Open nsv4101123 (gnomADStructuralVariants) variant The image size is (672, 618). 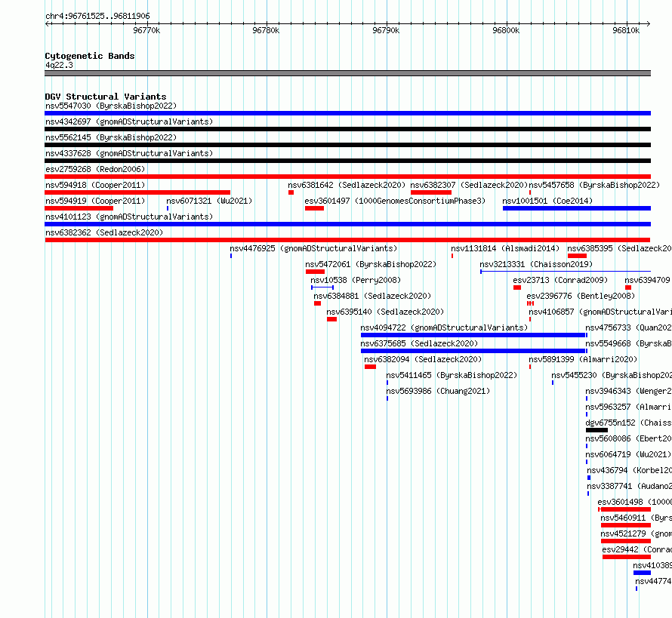click(129, 217)
